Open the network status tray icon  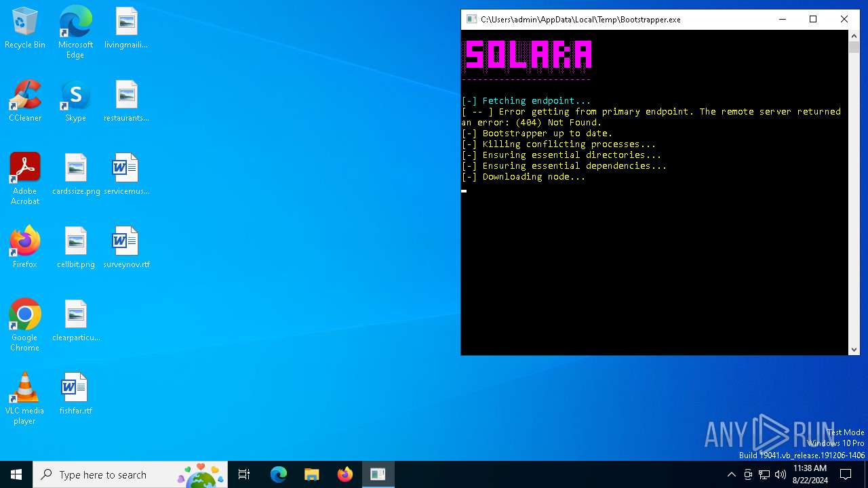pos(764,474)
